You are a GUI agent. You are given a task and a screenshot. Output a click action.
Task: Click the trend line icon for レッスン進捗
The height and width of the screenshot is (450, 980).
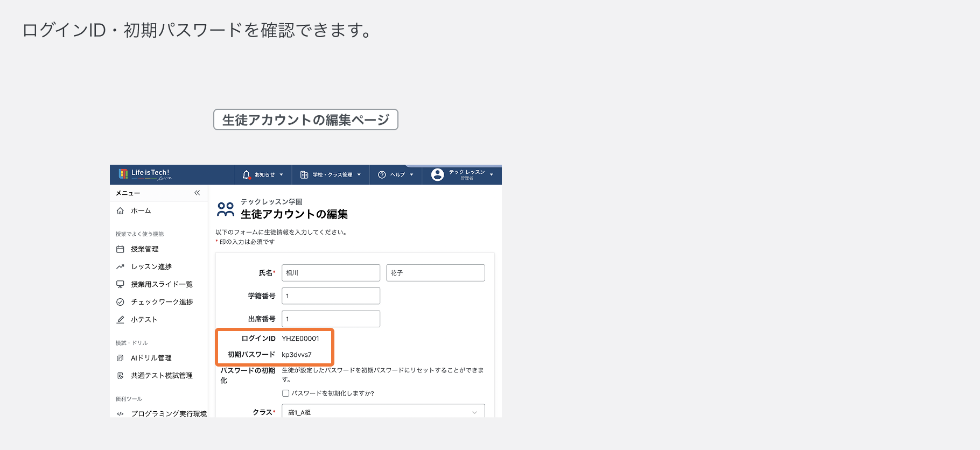coord(120,267)
